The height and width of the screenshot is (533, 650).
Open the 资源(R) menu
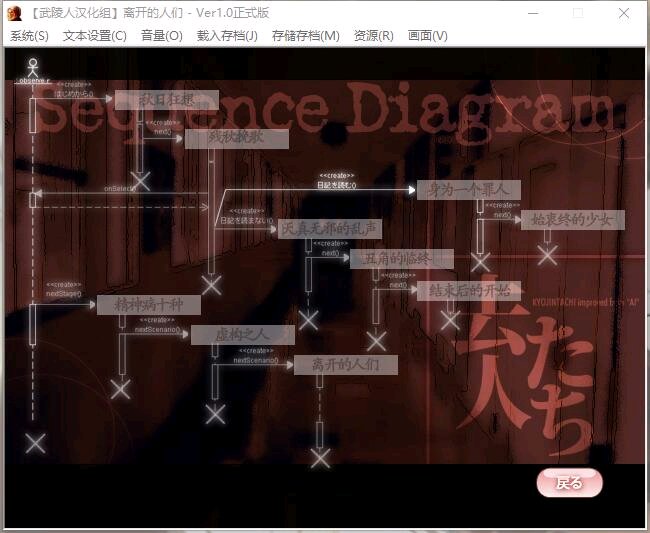374,36
